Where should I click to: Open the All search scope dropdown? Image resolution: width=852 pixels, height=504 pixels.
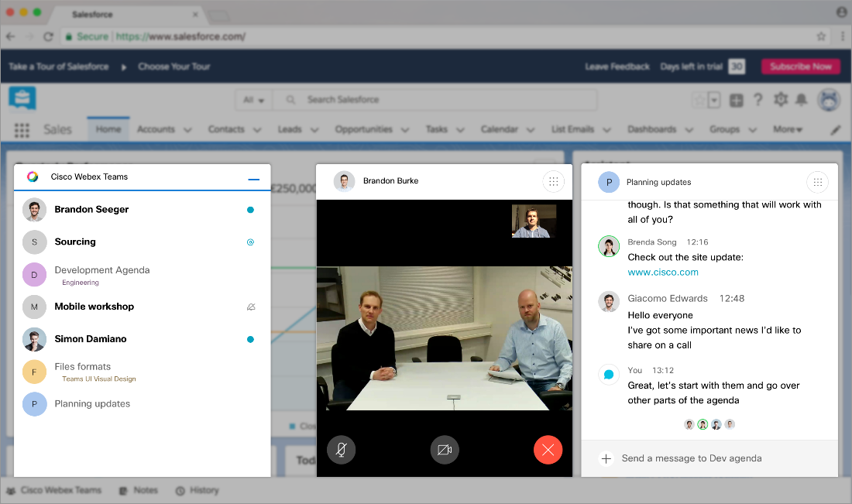(x=253, y=100)
